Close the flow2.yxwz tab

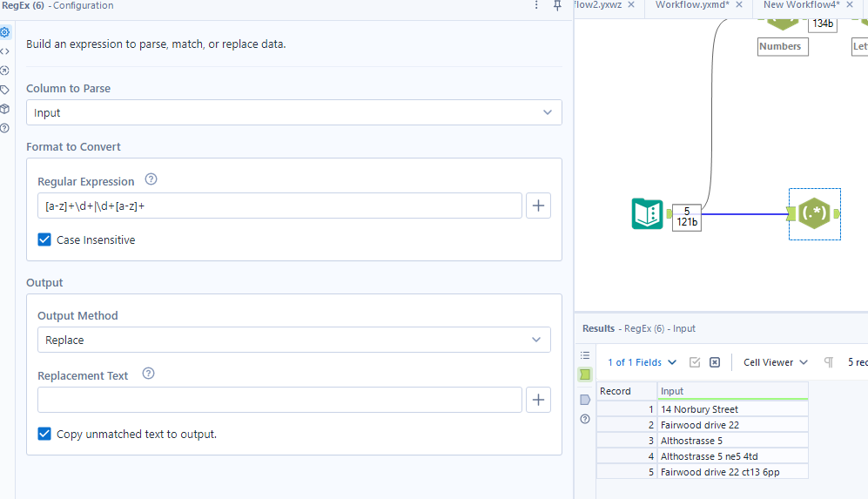[x=631, y=5]
